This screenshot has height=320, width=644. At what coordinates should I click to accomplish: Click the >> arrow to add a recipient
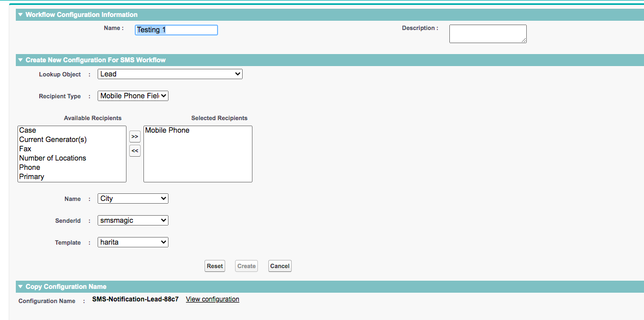(135, 136)
